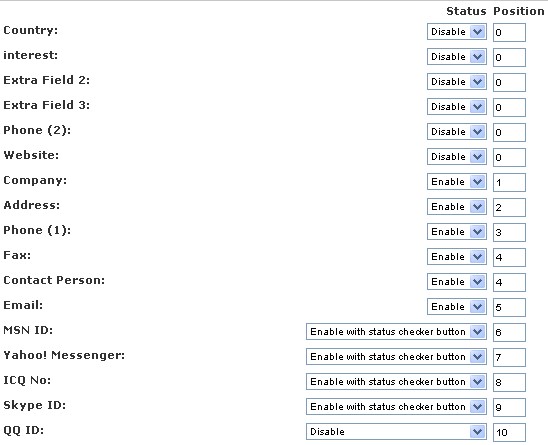Click the QQ ID position field

509,432
